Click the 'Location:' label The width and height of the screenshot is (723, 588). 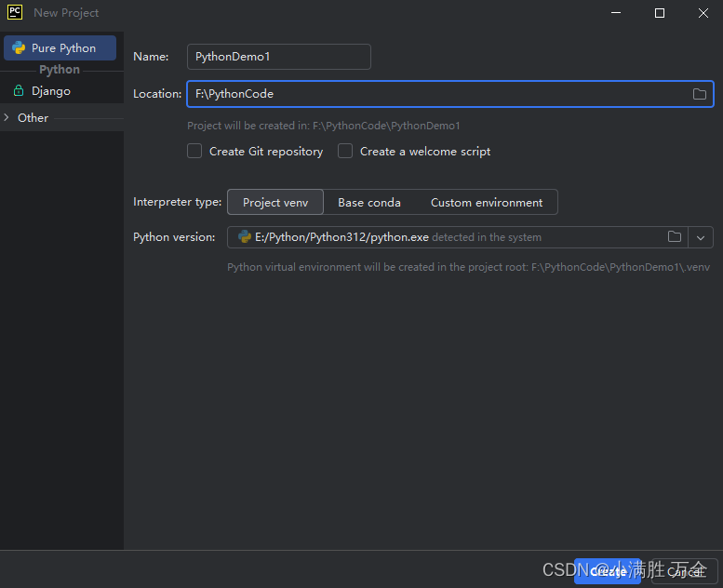click(157, 94)
